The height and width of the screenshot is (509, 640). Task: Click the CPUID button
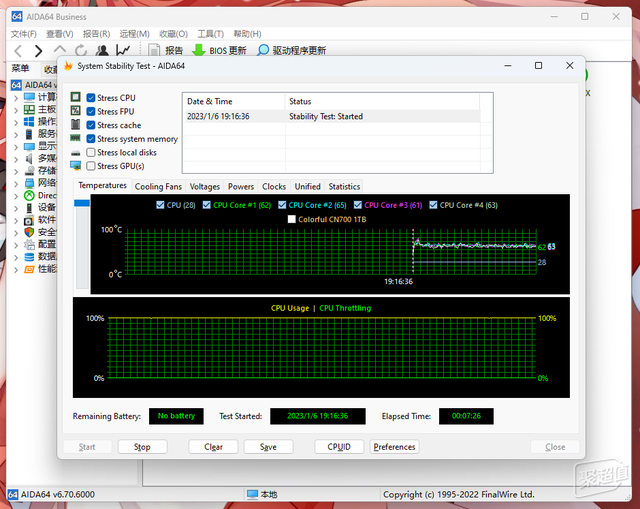[x=339, y=447]
